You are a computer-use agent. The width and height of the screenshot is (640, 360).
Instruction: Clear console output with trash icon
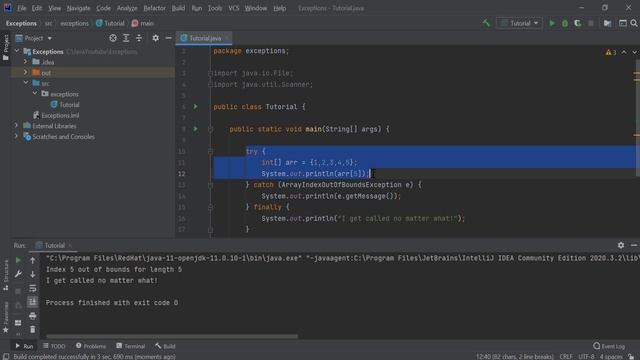coord(33,329)
